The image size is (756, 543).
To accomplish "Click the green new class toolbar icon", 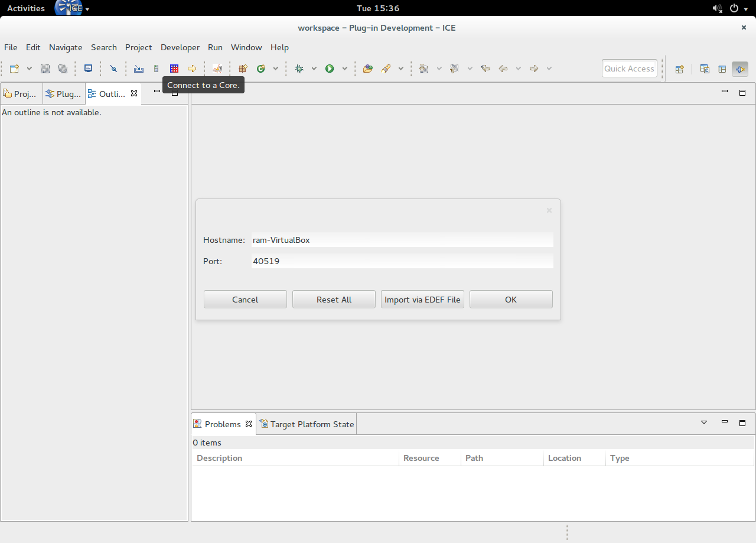I will 261,69.
